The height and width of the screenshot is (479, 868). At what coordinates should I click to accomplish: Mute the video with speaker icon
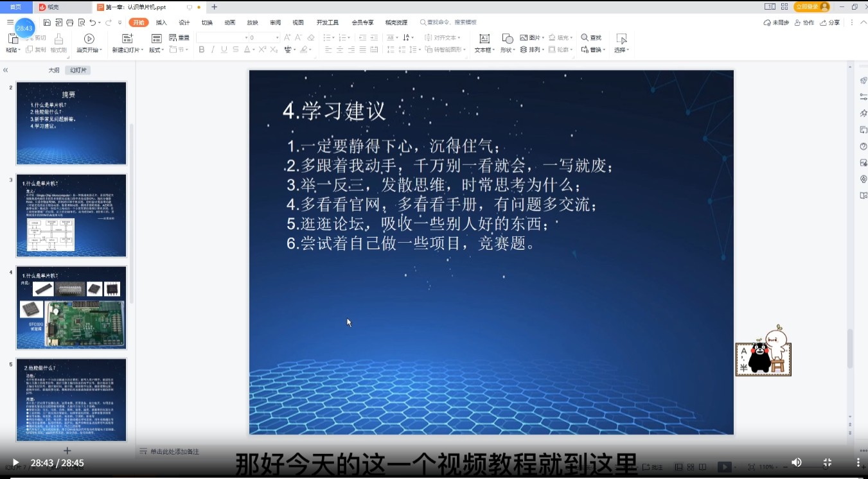pos(797,462)
